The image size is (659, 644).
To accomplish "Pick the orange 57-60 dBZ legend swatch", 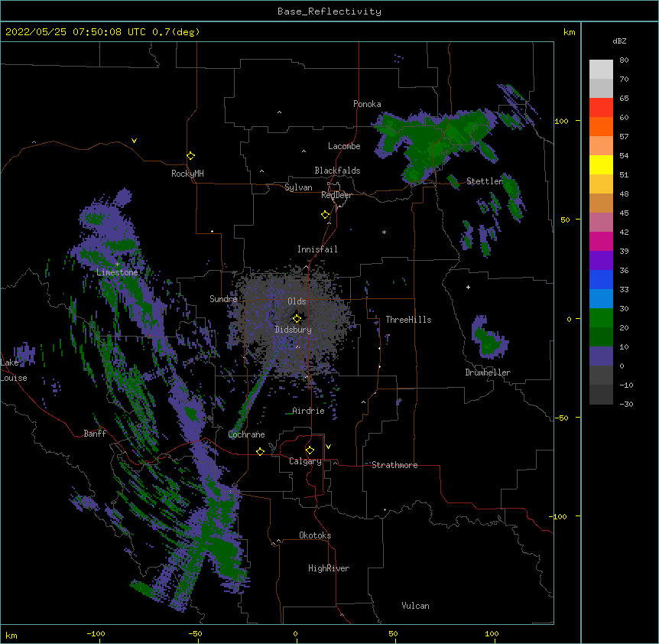I will (601, 126).
